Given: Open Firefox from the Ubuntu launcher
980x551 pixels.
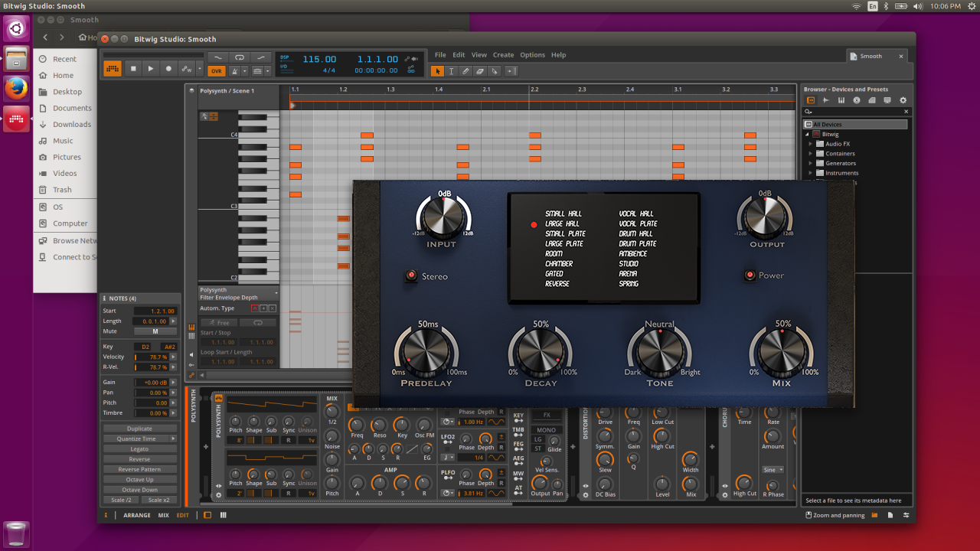Looking at the screenshot, I should 17,89.
